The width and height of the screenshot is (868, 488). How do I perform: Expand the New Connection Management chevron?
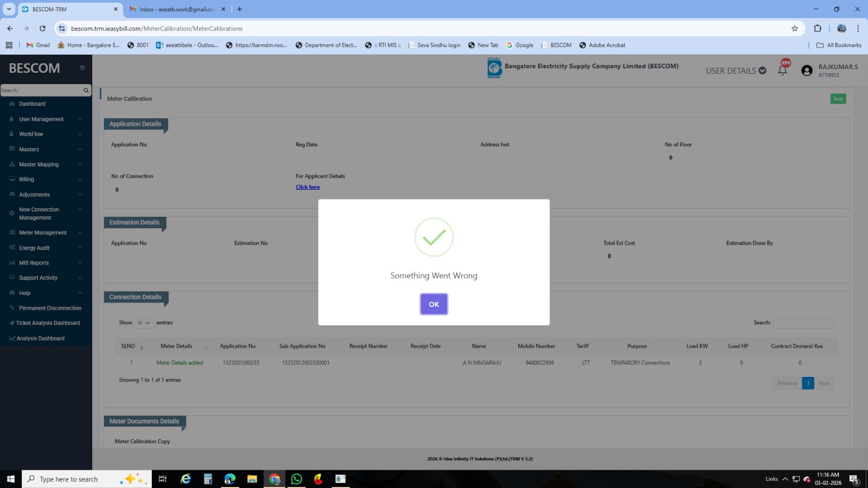(80, 209)
